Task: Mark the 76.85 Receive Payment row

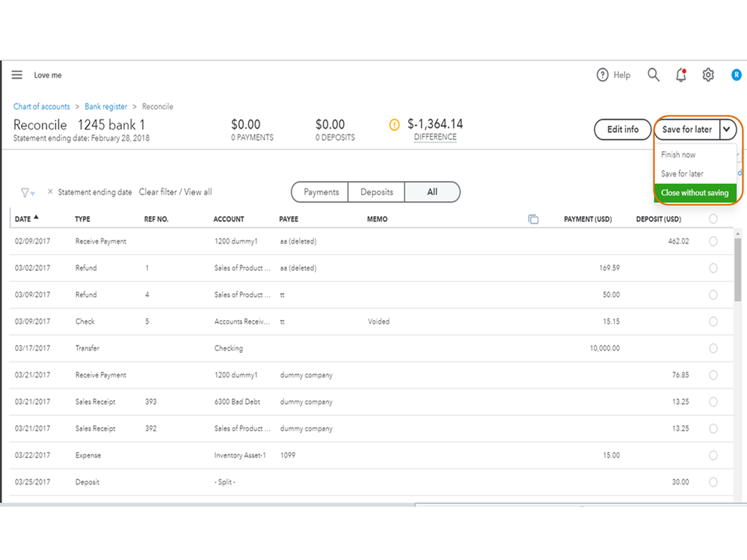Action: 713,375
